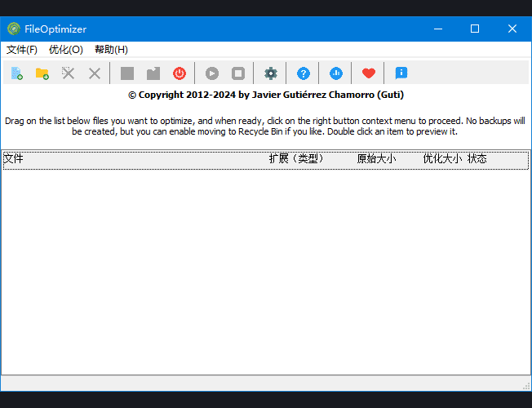The image size is (532, 408).
Task: Click the FileOptimizer logo in title bar
Action: tap(14, 29)
